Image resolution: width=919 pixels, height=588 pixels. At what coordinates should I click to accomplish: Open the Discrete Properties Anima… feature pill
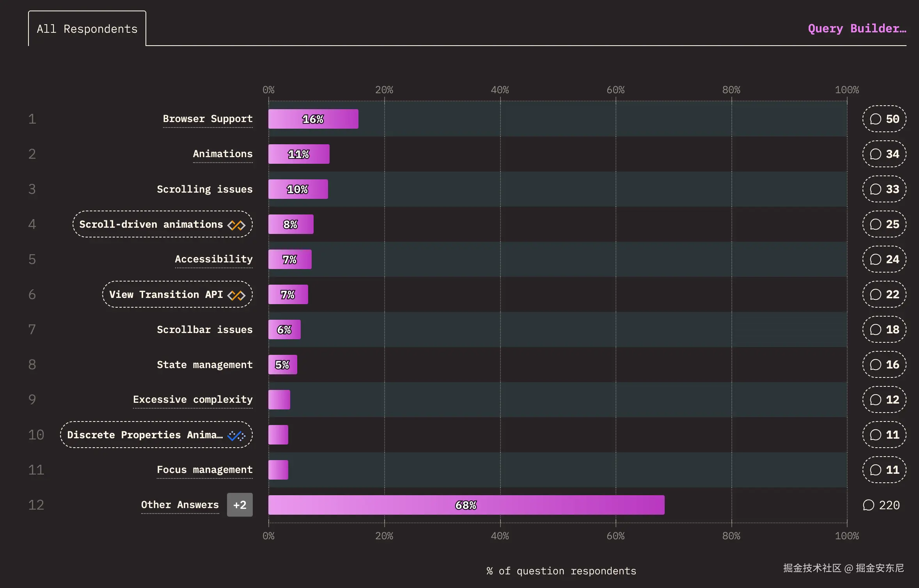pos(145,435)
